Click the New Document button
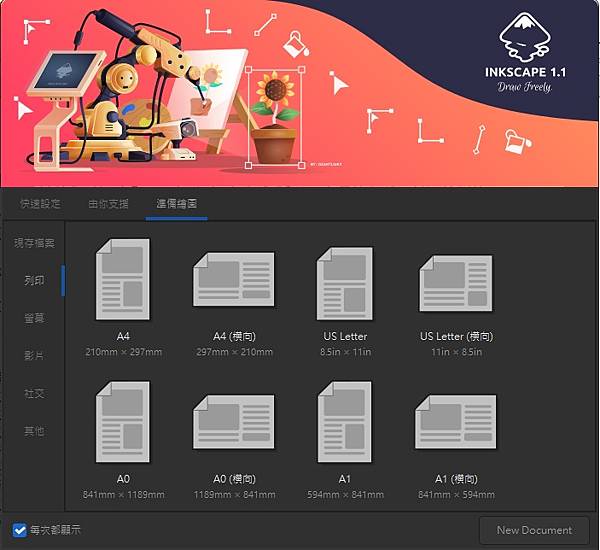Viewport: 600px width, 550px height. point(534,530)
